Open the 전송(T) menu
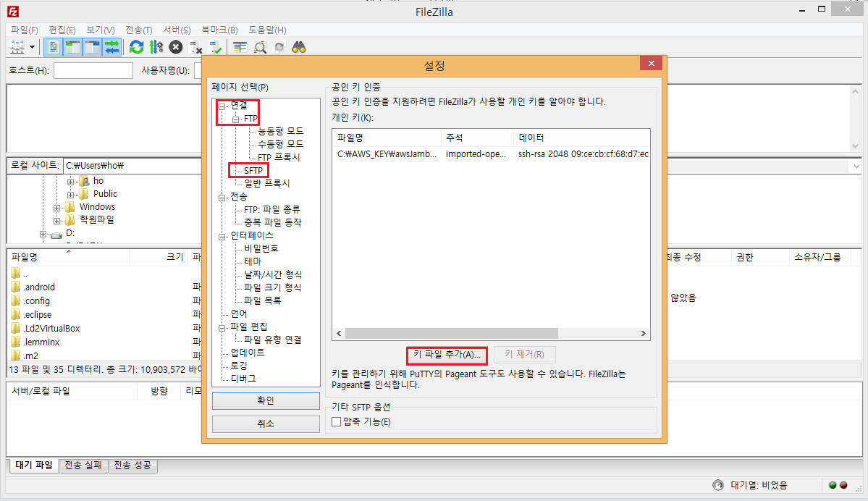 coord(138,30)
